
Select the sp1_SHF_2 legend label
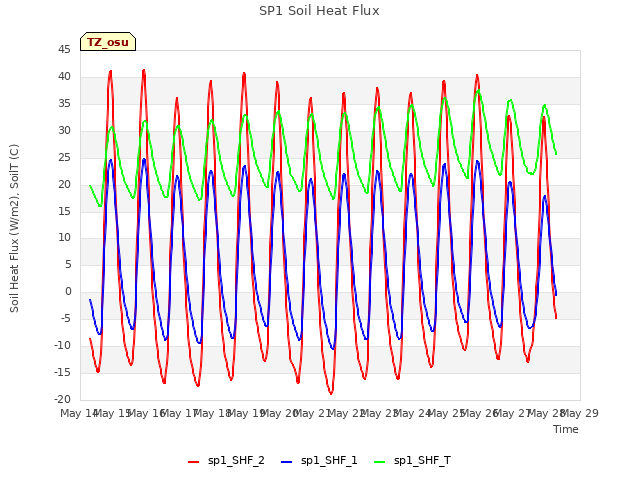[x=236, y=461]
